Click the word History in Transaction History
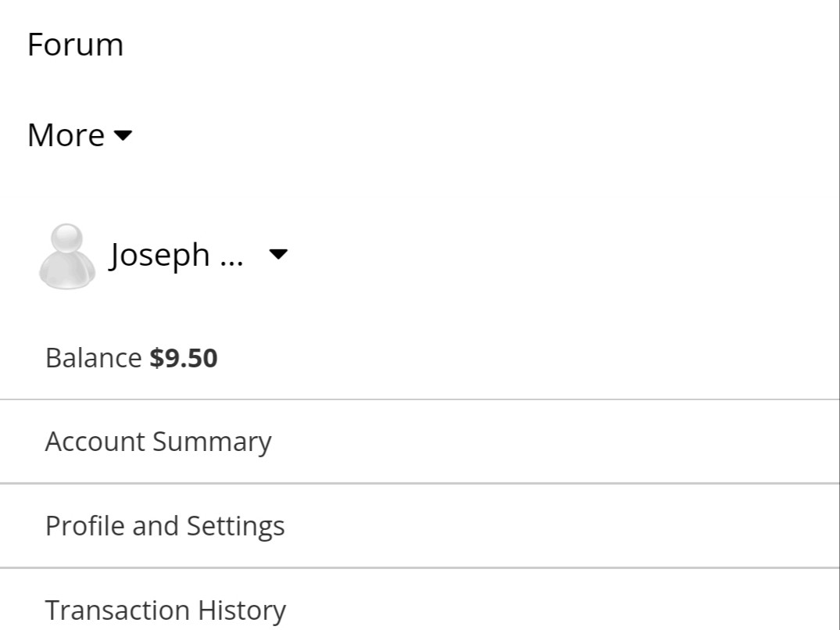840x630 pixels. 241,610
